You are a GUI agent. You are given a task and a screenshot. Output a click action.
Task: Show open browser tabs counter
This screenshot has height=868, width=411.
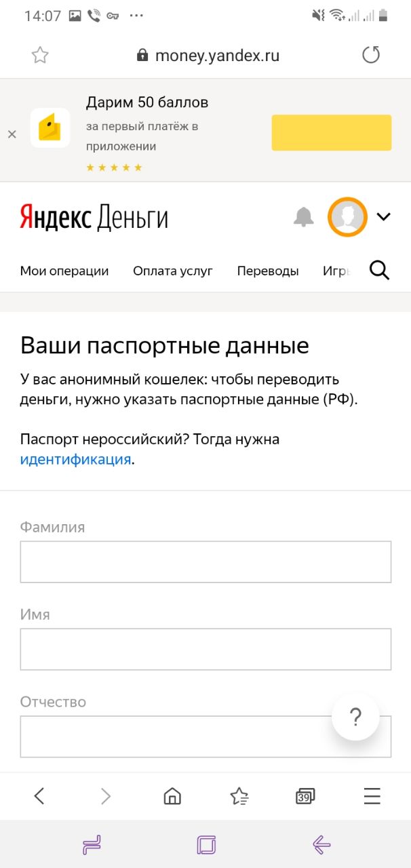[305, 796]
